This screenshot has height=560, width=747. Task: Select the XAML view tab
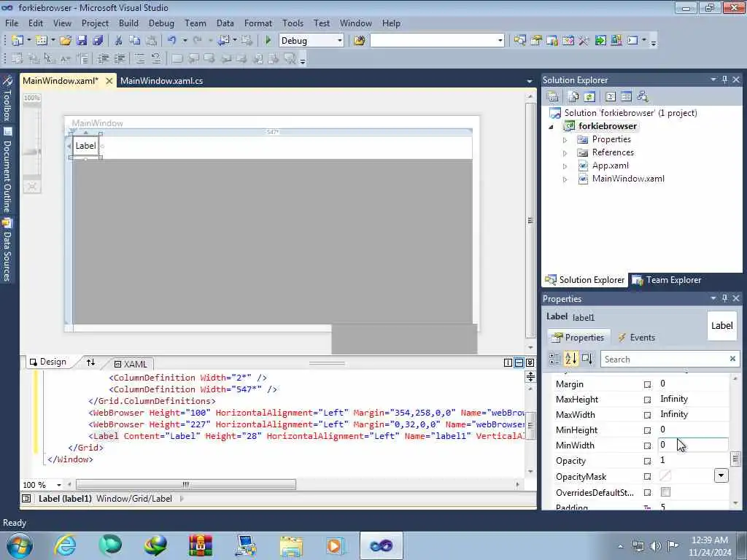pos(131,365)
